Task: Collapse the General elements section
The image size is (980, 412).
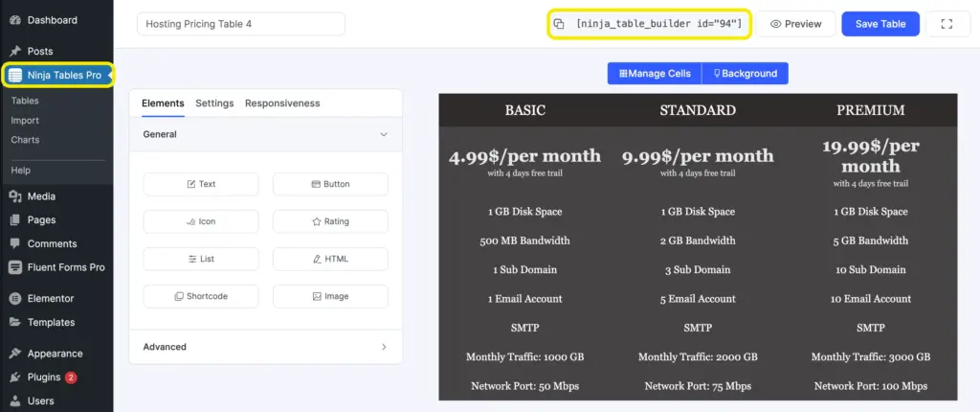Action: (384, 135)
